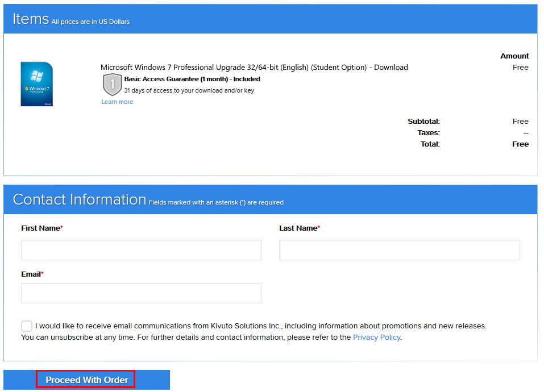
Task: Click the Subtotal label
Action: pyautogui.click(x=423, y=122)
